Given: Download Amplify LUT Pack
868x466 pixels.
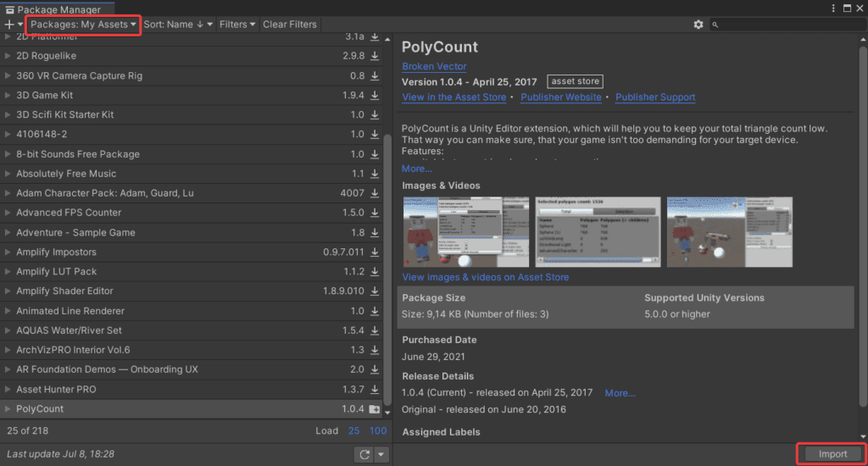Looking at the screenshot, I should (375, 271).
